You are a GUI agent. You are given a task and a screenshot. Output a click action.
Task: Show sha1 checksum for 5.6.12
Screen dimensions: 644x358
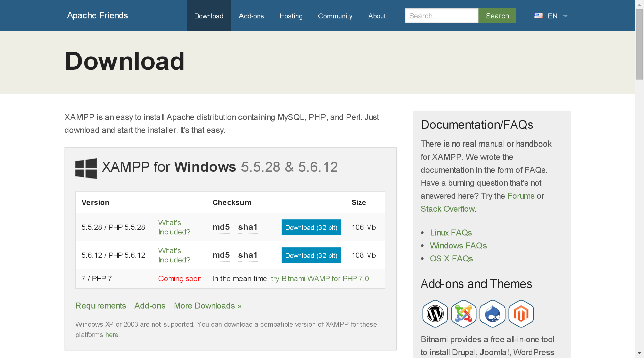[x=248, y=255]
